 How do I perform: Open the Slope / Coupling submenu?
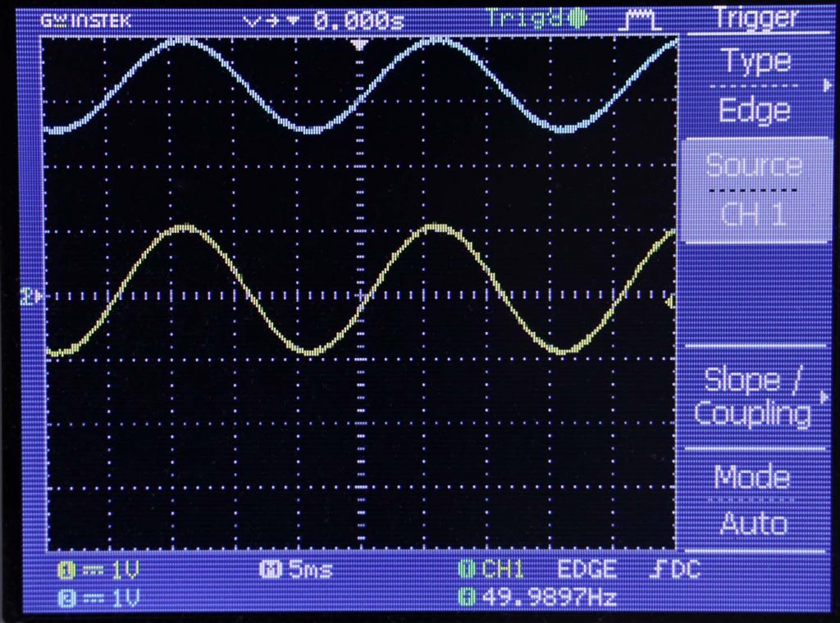click(x=753, y=398)
